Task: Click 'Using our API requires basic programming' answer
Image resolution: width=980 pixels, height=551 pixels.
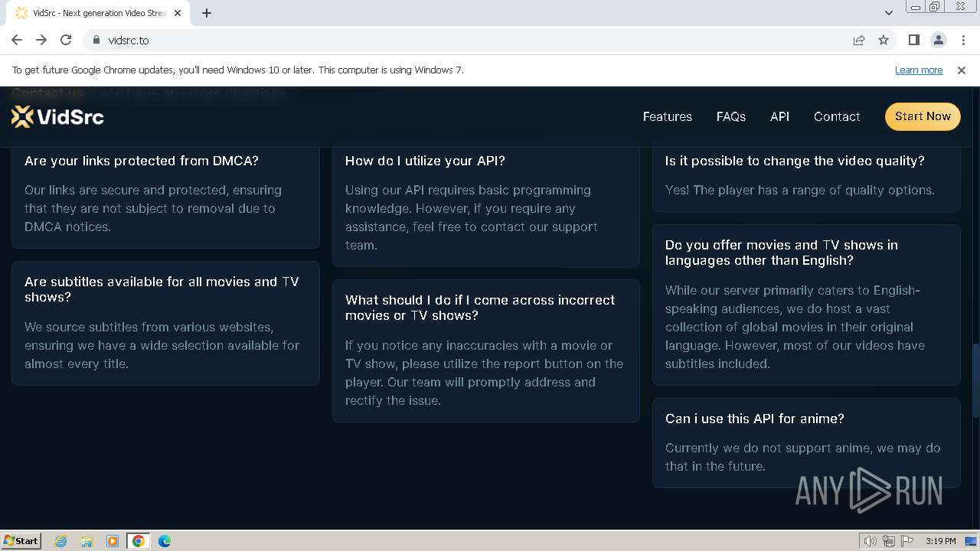Action: (472, 217)
